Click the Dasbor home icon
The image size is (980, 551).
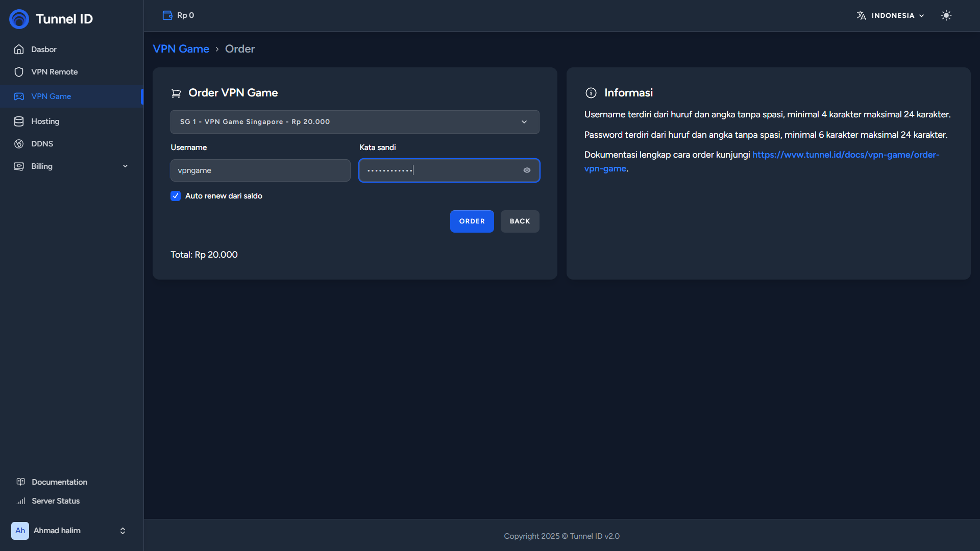pos(19,49)
